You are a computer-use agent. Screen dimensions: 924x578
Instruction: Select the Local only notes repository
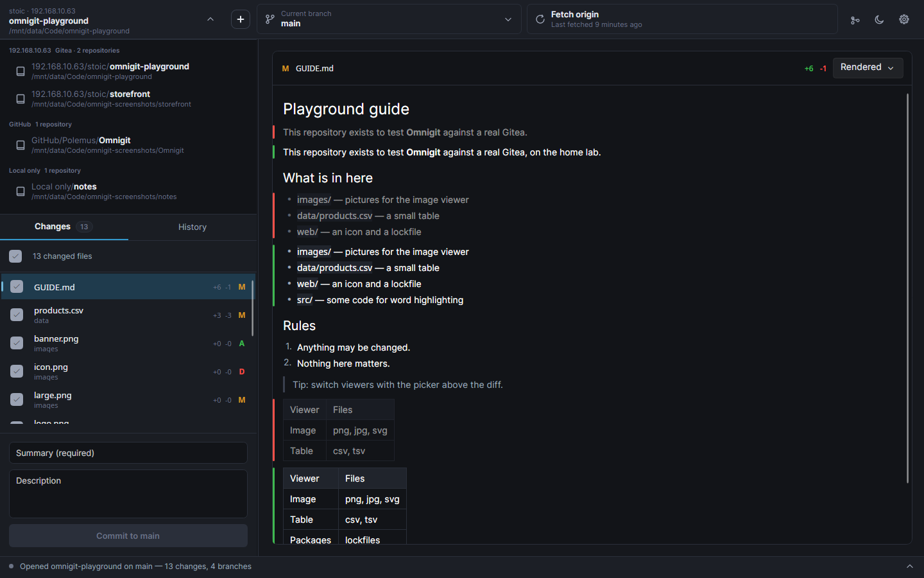coord(128,191)
